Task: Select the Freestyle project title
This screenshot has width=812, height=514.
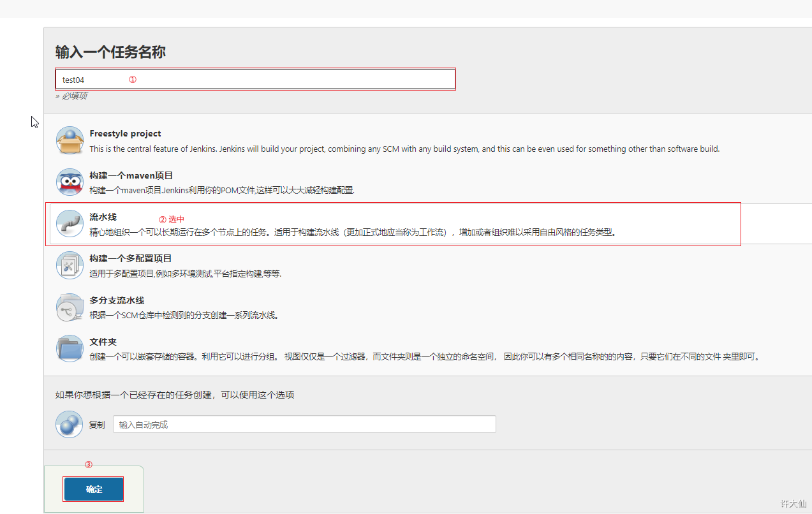Action: click(x=125, y=134)
